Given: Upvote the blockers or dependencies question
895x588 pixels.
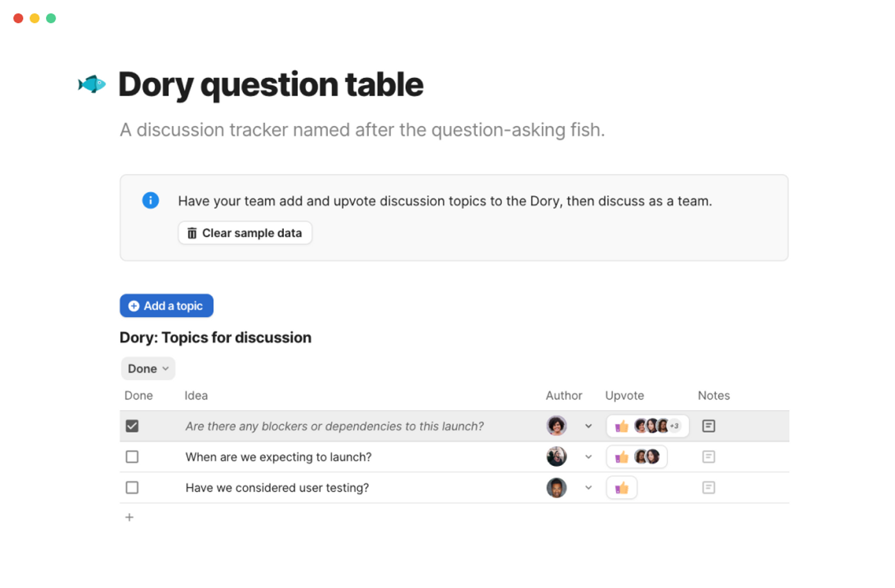Looking at the screenshot, I should [621, 426].
